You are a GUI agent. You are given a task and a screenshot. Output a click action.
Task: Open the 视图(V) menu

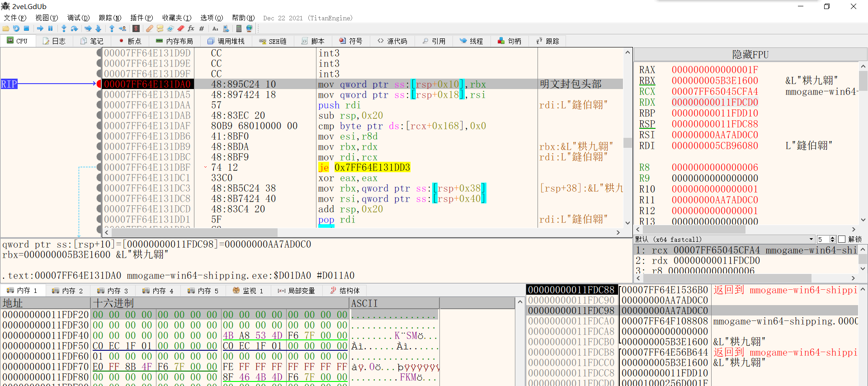pyautogui.click(x=47, y=18)
